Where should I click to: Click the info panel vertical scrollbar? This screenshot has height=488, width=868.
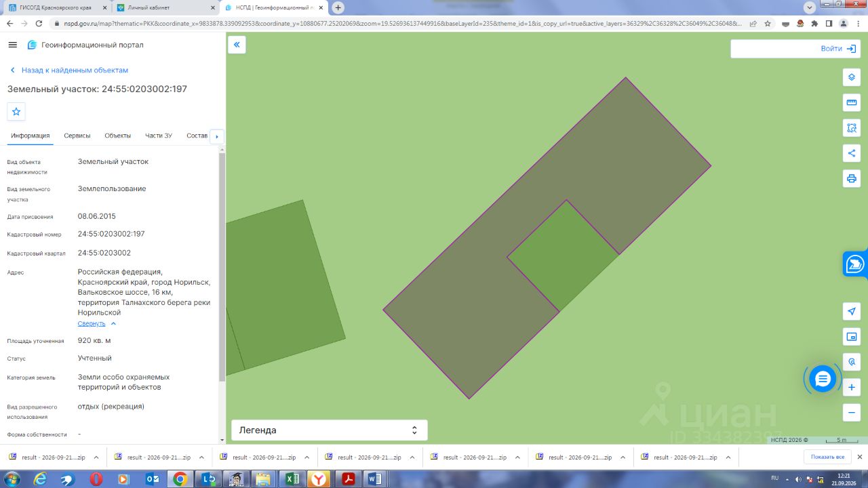click(x=222, y=267)
